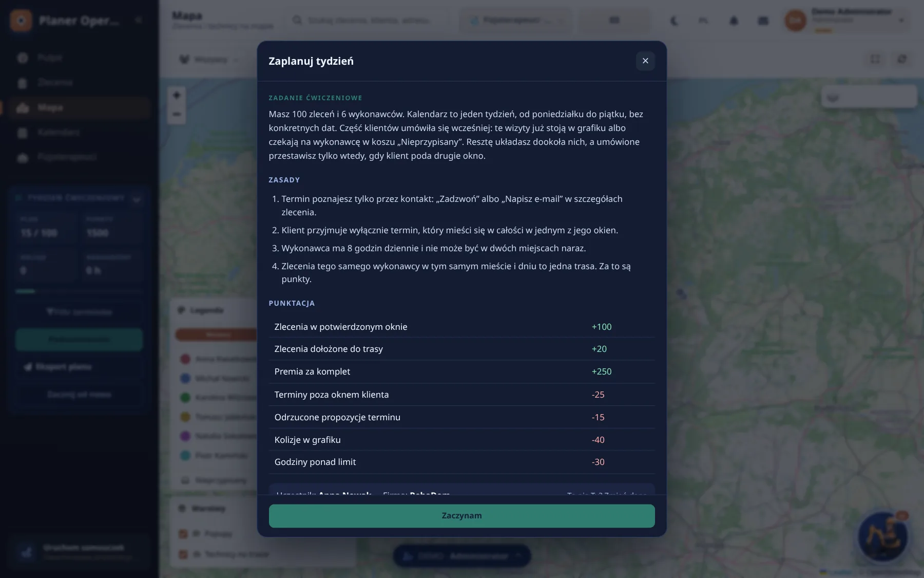Viewport: 924px width, 578px height.
Task: Click Godziny ponad limit row
Action: pyautogui.click(x=461, y=462)
